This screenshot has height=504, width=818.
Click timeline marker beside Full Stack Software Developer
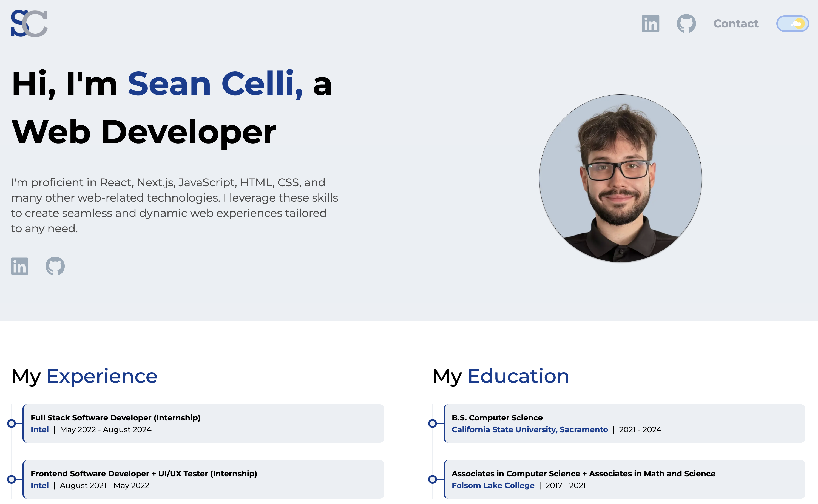pyautogui.click(x=12, y=423)
